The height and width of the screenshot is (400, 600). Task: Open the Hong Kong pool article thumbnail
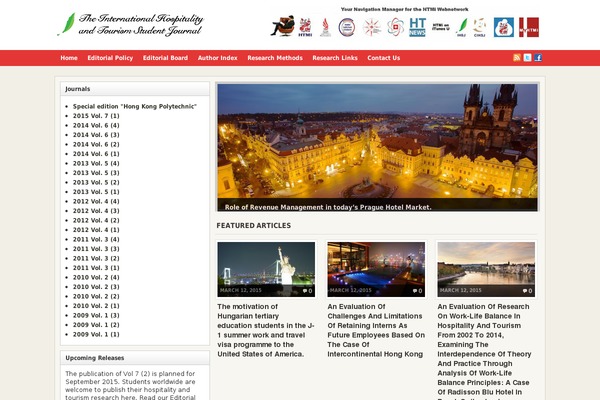[376, 269]
